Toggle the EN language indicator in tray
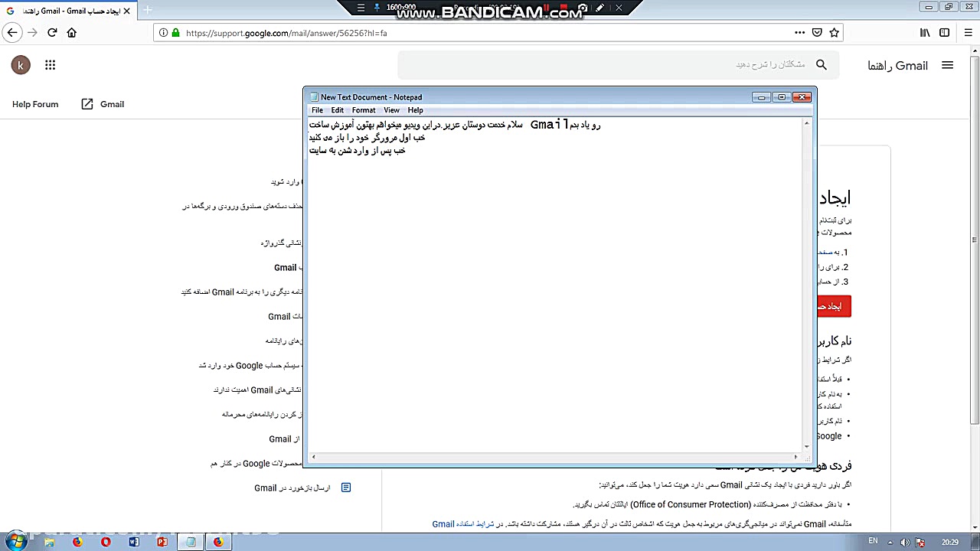The width and height of the screenshot is (980, 551). click(873, 541)
